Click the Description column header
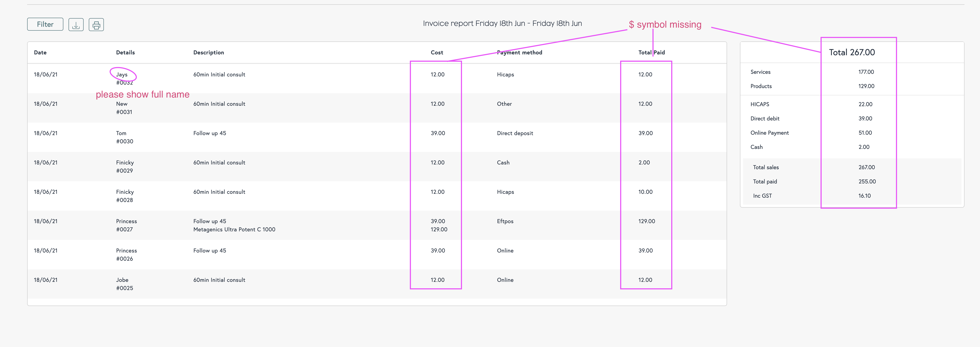 (x=209, y=53)
